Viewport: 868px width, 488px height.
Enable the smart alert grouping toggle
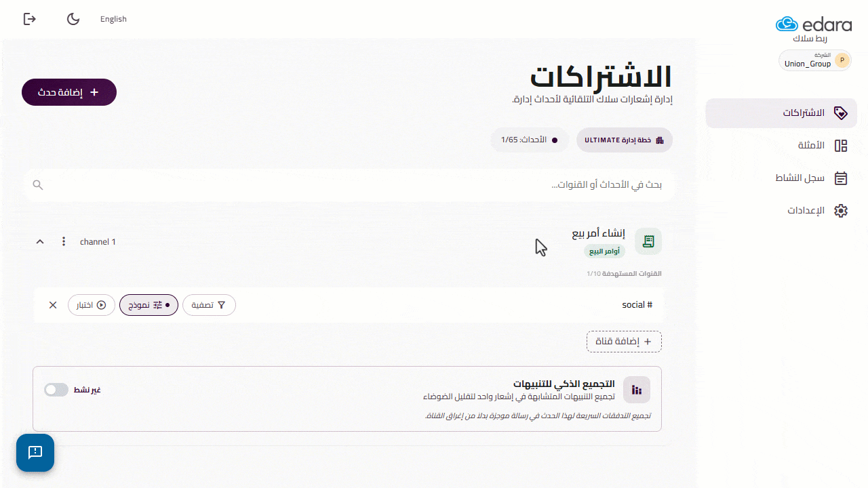[x=56, y=390]
